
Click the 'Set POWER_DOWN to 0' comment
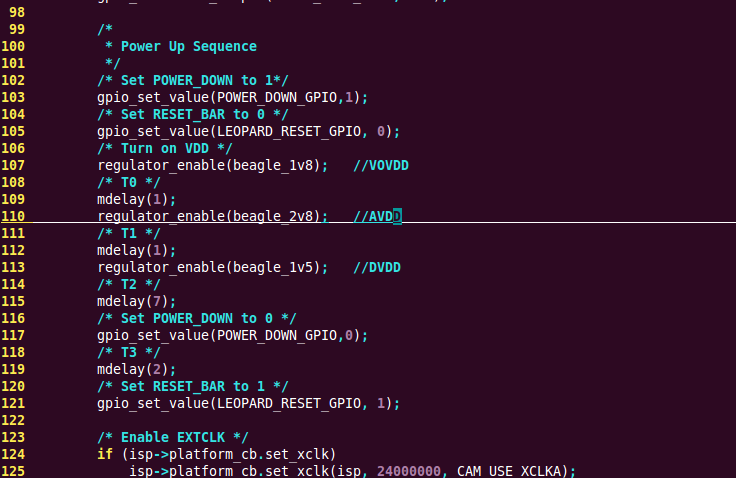click(197, 318)
